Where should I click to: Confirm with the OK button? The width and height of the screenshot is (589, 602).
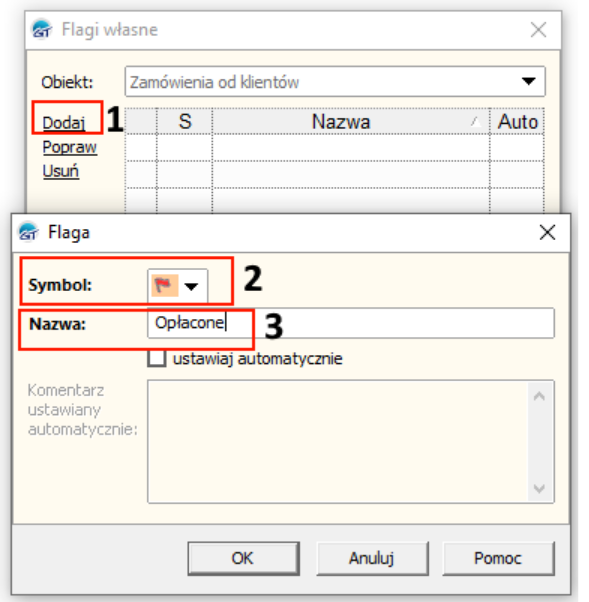(243, 558)
